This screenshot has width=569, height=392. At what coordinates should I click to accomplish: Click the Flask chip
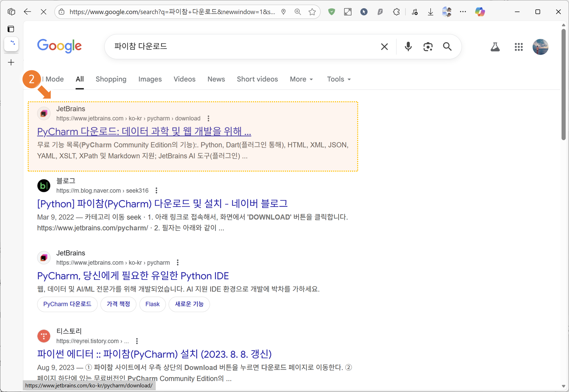pos(152,304)
